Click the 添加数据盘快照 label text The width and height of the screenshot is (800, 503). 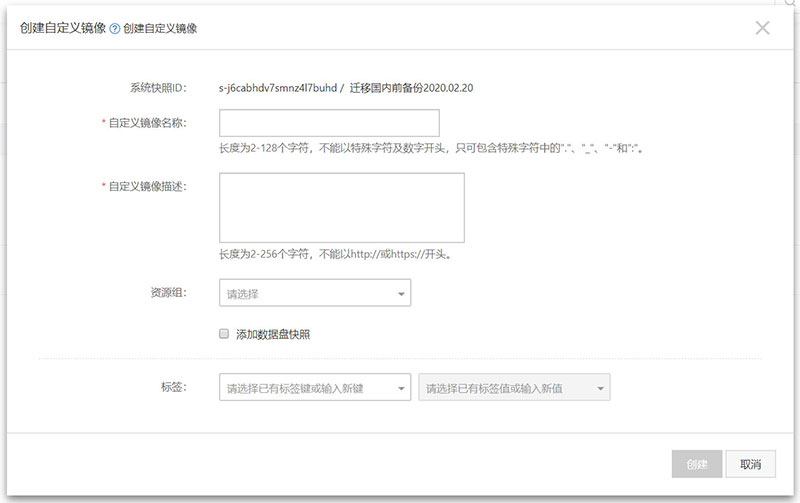pyautogui.click(x=273, y=335)
